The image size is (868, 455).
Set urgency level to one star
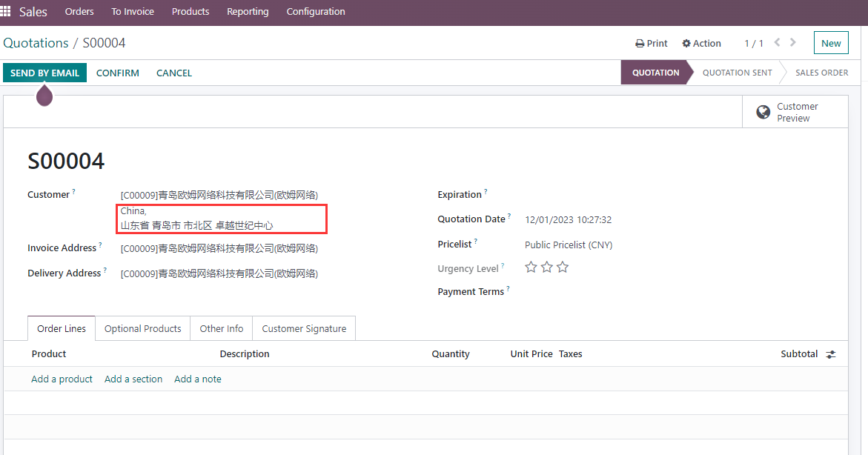[531, 268]
